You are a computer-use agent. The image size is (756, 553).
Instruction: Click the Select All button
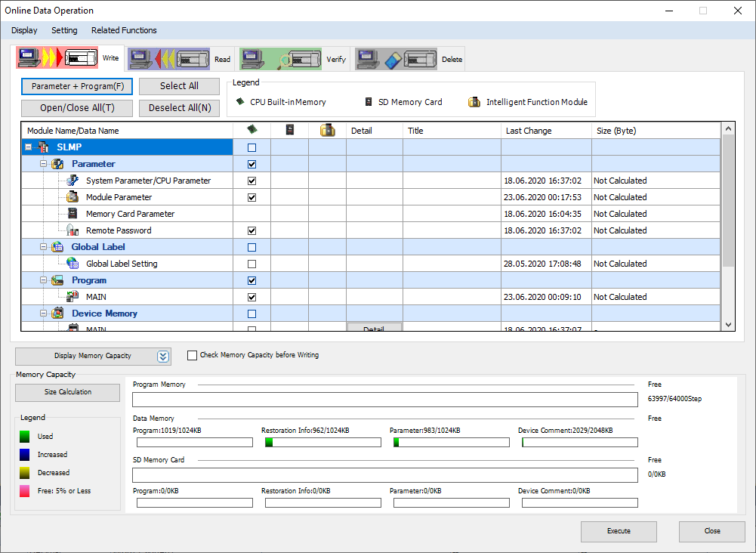179,86
